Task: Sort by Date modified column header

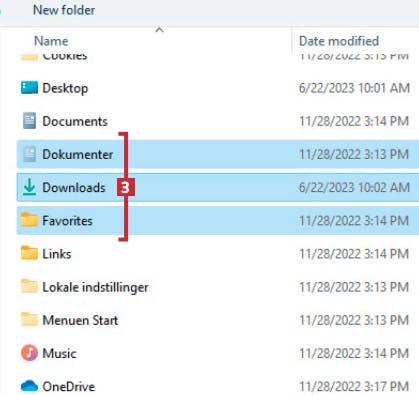Action: 339,41
